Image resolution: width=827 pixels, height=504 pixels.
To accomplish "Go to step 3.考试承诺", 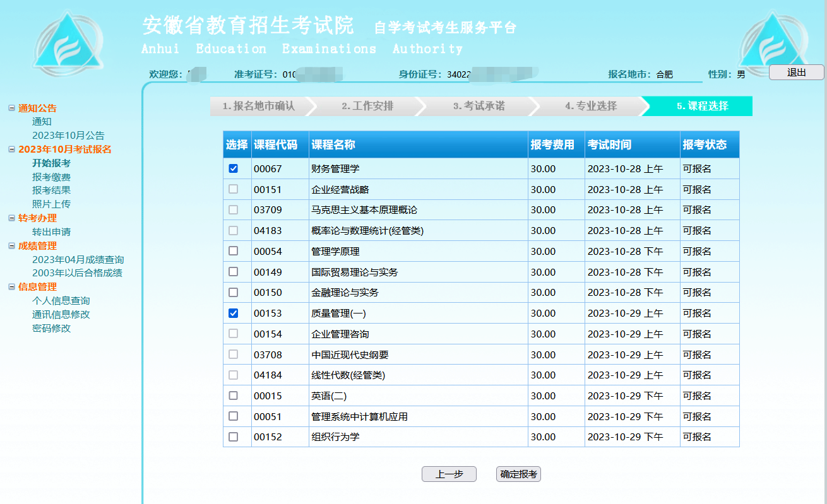I will click(x=479, y=106).
